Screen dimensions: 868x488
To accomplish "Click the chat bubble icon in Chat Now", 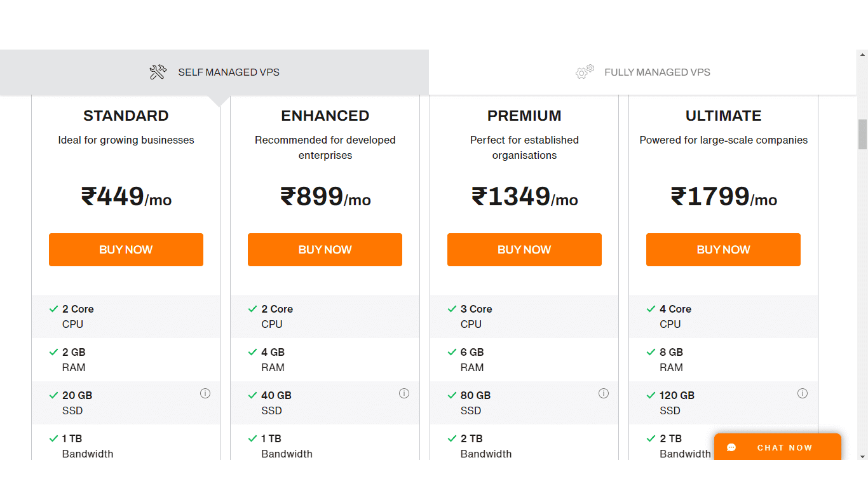I will 731,447.
